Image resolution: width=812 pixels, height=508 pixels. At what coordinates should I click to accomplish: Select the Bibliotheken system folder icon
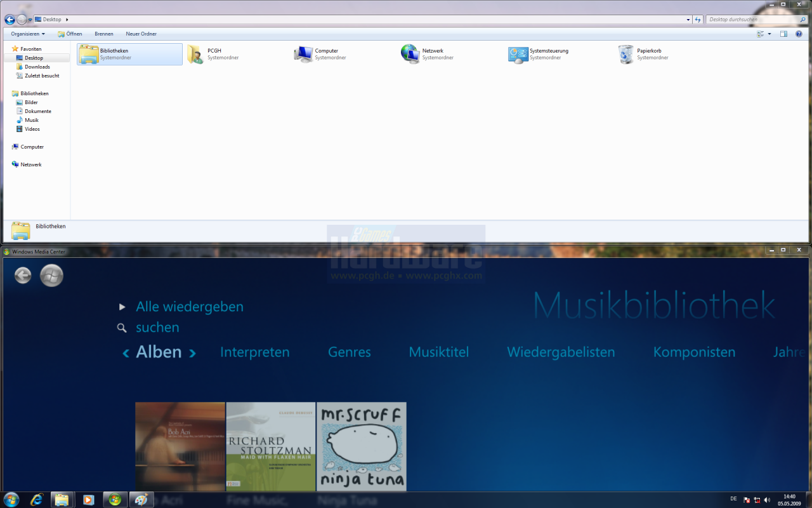pos(89,55)
